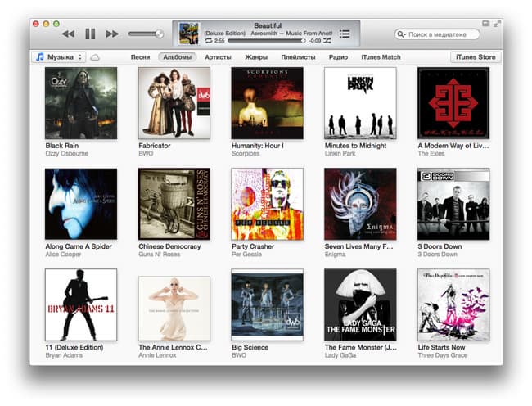Open the Chinese Democracy album cover
Image resolution: width=532 pixels, height=406 pixels.
(x=174, y=204)
